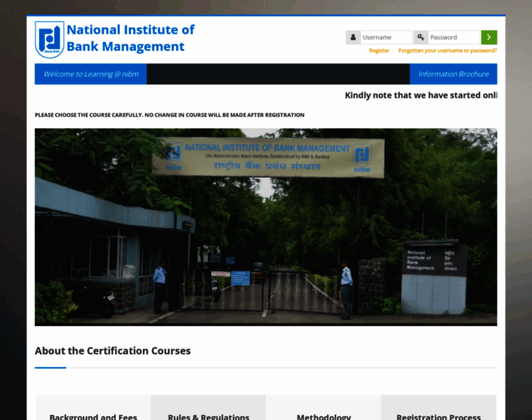Switch to Registration Process tab
532x420 pixels.
point(439,407)
